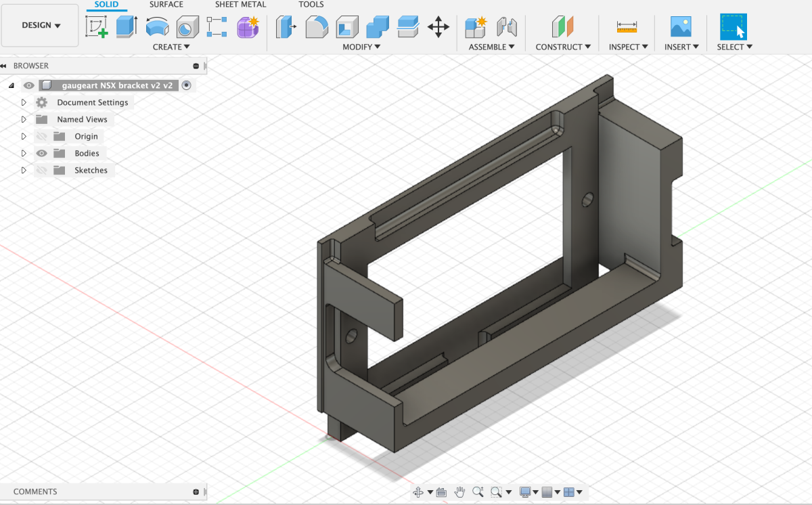Switch to the SHEET METAL tab
The image size is (812, 505).
[x=240, y=5]
